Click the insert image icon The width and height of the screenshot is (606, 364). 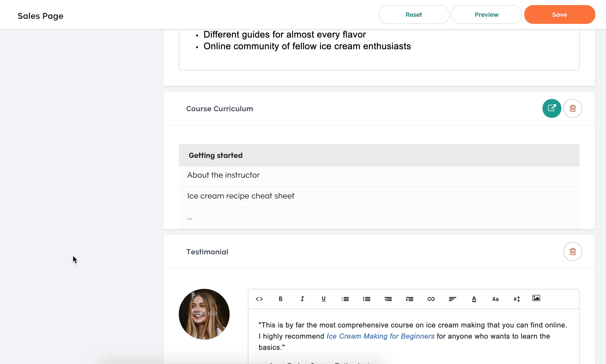[x=536, y=298]
